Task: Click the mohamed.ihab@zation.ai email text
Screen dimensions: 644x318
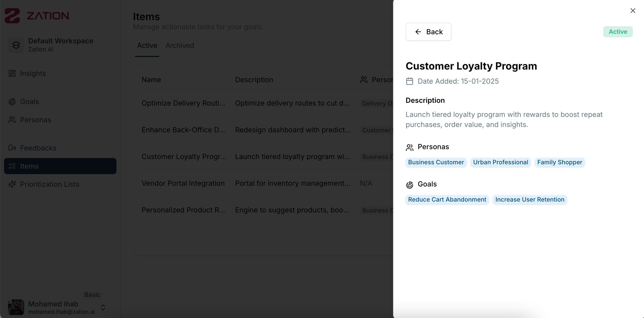Action: [x=61, y=312]
